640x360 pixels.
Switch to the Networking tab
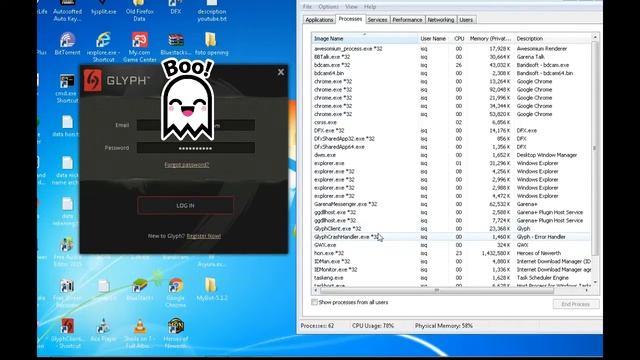coord(441,20)
